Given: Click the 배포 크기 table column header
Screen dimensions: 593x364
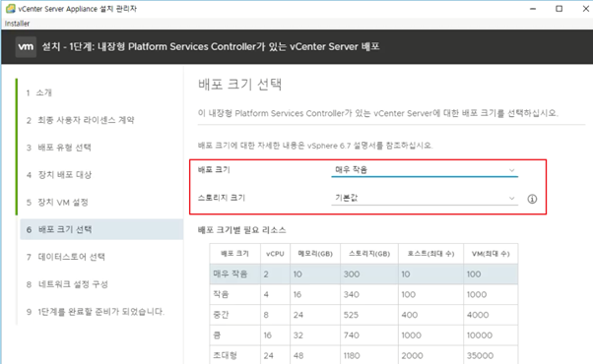Looking at the screenshot, I should [x=234, y=254].
